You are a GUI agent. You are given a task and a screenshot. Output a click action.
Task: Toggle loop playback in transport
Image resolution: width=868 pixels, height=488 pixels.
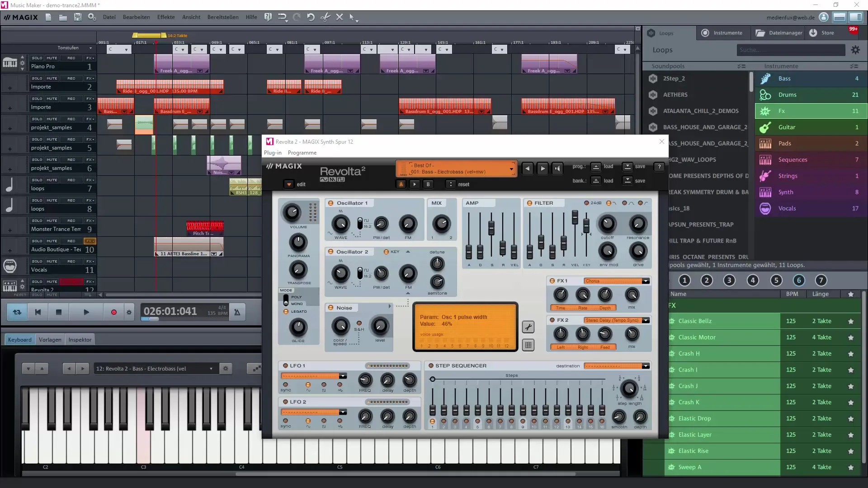(x=17, y=312)
